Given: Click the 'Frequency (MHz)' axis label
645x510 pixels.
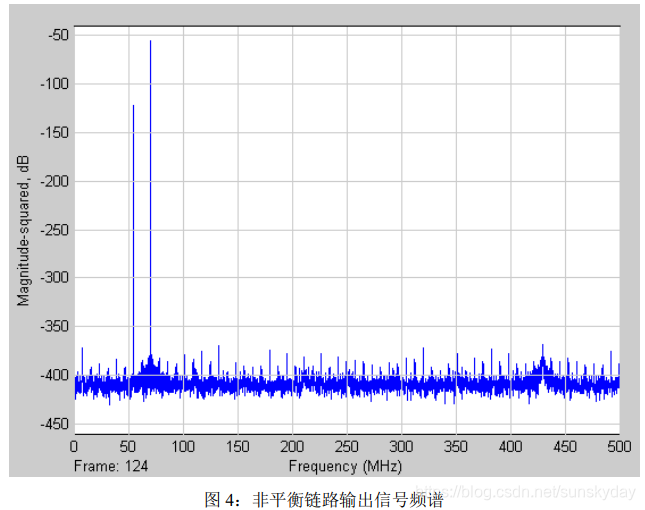Looking at the screenshot, I should click(x=345, y=466).
